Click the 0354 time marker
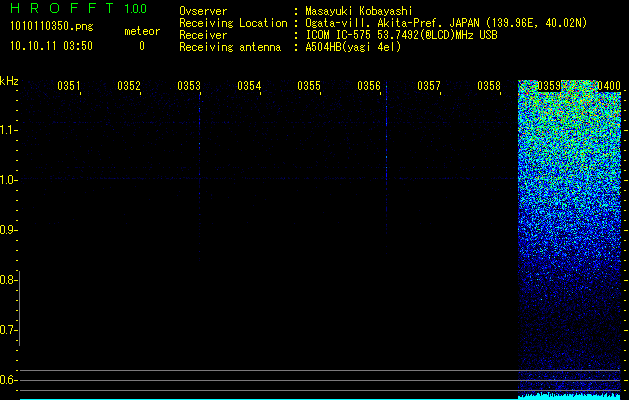The width and height of the screenshot is (629, 400). [249, 86]
